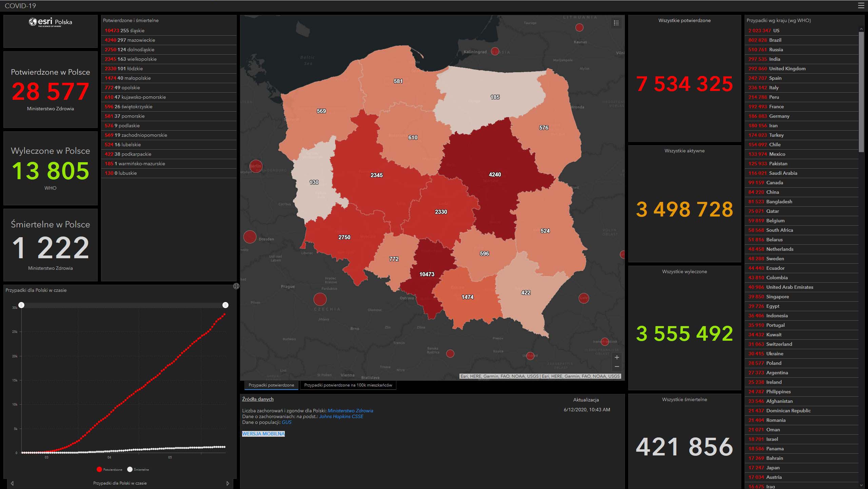Click the WERSJA MOBILNA link
The image size is (868, 489).
pos(263,434)
